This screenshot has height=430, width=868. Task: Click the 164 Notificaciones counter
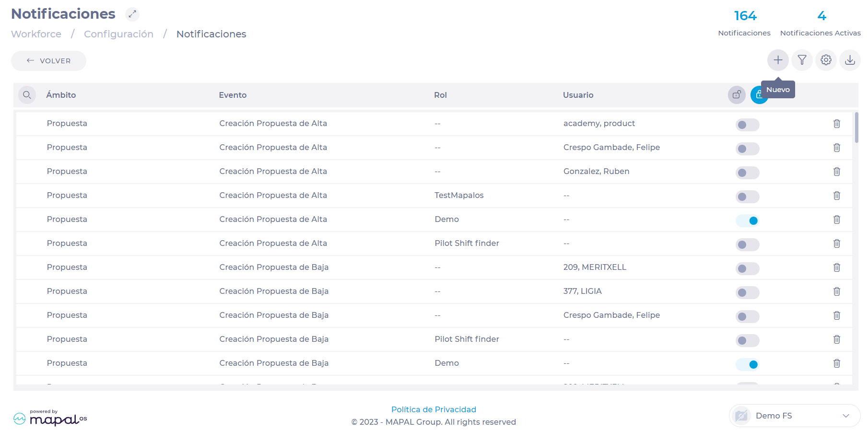pyautogui.click(x=744, y=23)
